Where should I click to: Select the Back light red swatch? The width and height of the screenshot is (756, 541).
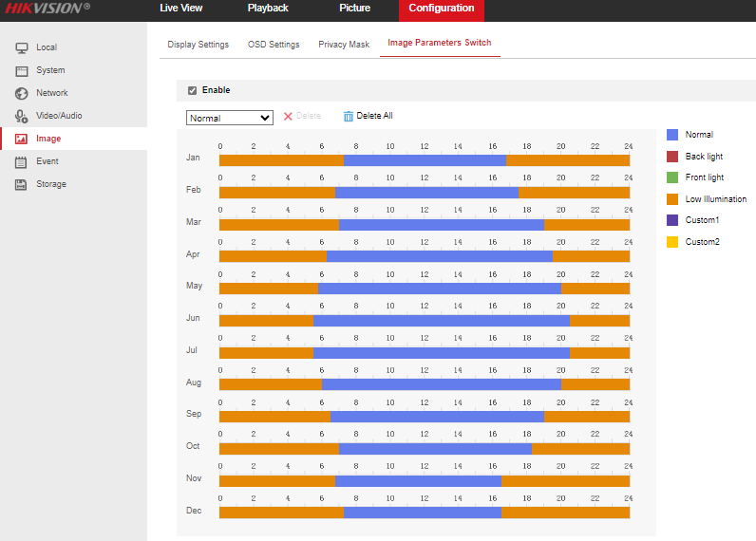click(672, 157)
